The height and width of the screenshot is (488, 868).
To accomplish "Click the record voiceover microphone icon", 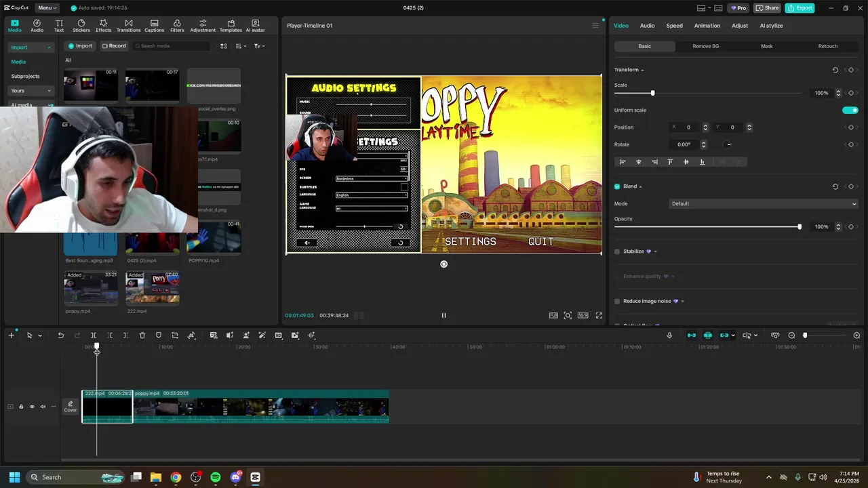I will click(669, 335).
